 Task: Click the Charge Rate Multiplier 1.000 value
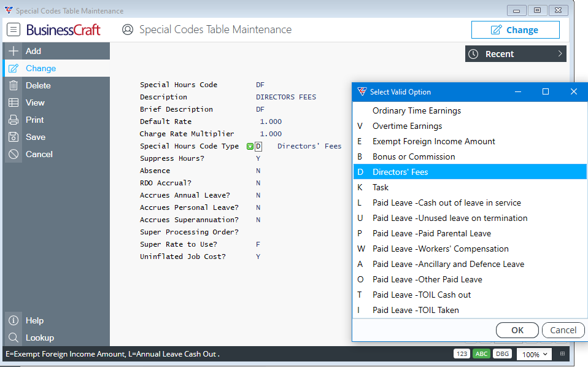click(271, 134)
